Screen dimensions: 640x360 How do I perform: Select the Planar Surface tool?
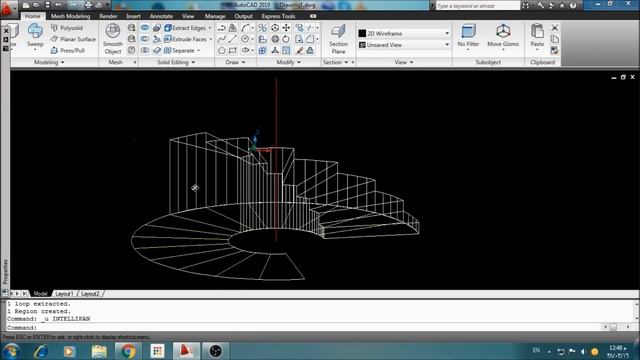tap(73, 39)
